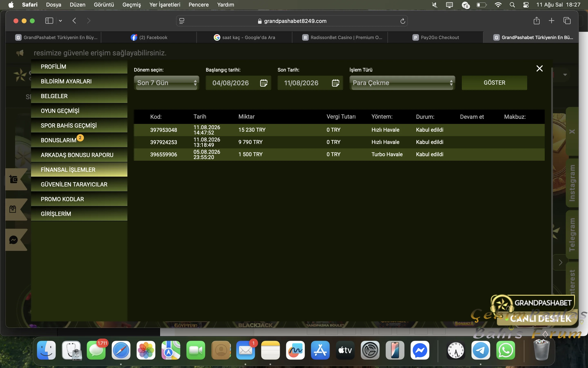Image resolution: width=588 pixels, height=368 pixels.
Task: Switch to saat kaç Google tab
Action: [x=244, y=37]
